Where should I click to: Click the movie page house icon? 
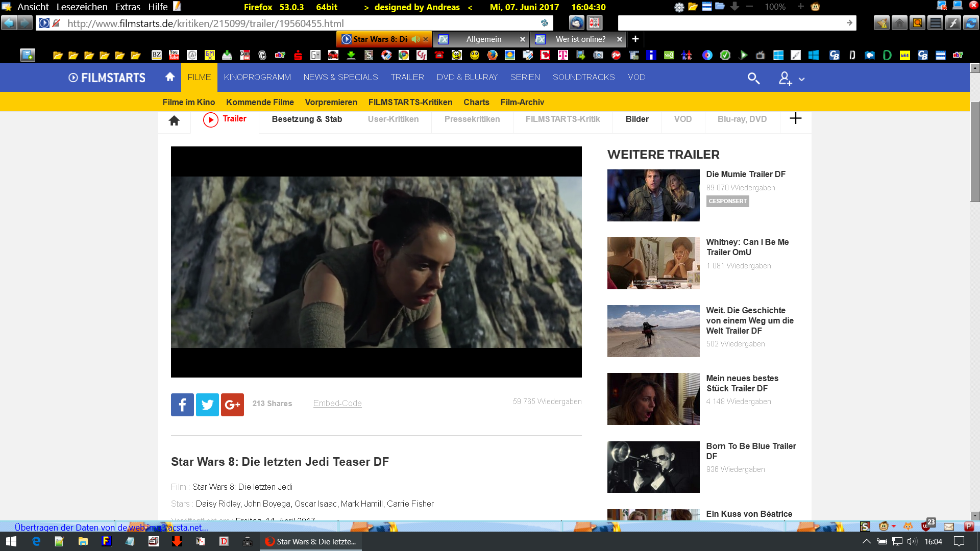[174, 120]
